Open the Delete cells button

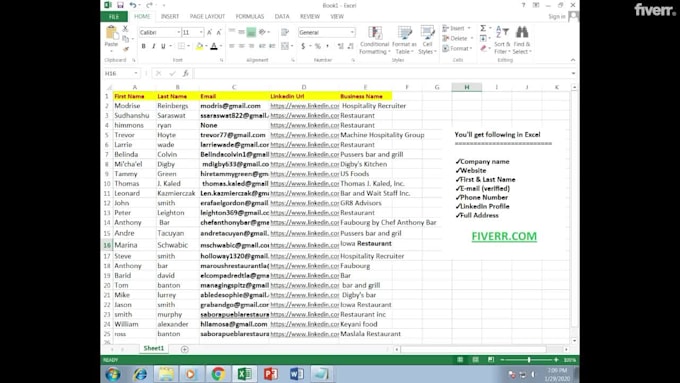point(457,38)
